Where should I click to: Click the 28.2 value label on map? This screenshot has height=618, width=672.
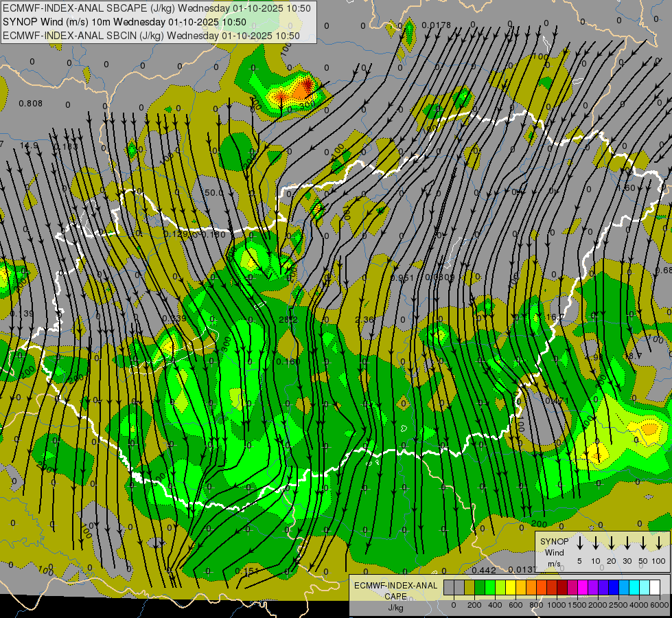tap(288, 319)
